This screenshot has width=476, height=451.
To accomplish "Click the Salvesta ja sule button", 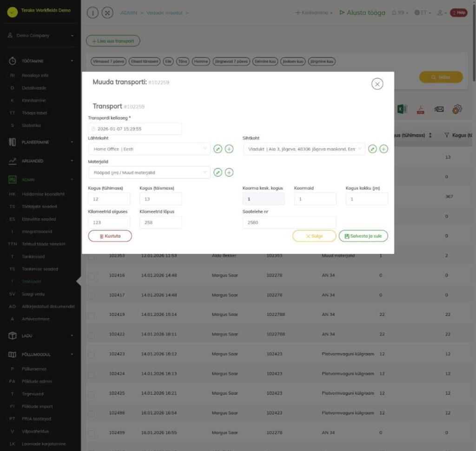I will (x=363, y=236).
